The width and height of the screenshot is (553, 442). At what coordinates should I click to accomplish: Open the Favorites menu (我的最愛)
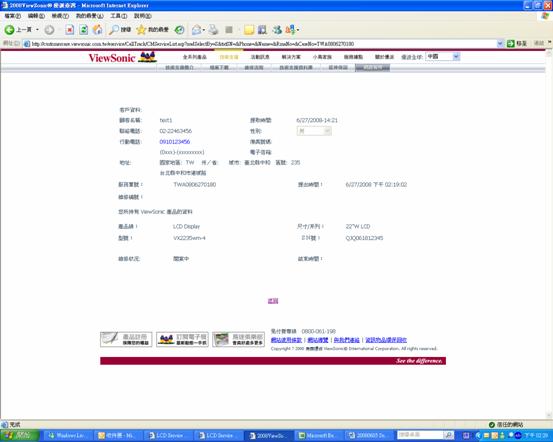90,16
